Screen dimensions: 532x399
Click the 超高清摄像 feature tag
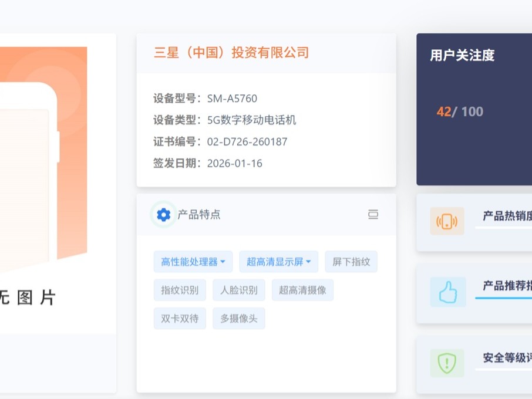coord(302,290)
